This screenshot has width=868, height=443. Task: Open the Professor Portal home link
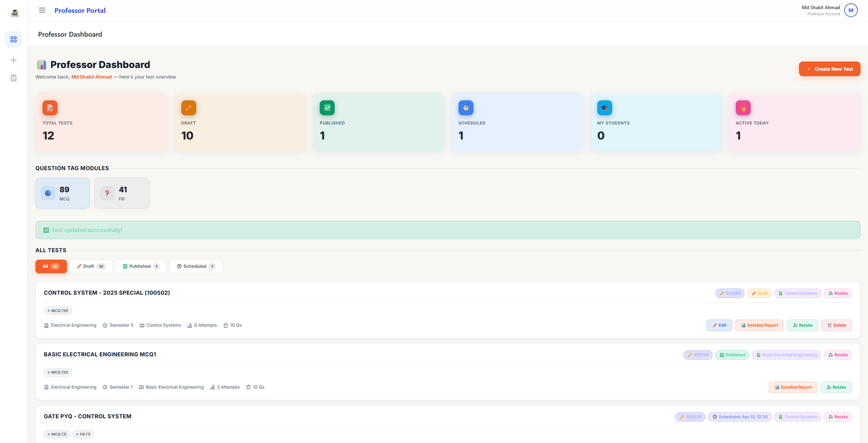(80, 10)
